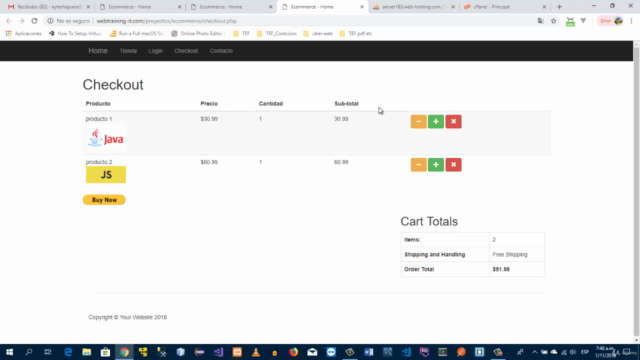Open File Explorer from the taskbar
The width and height of the screenshot is (640, 360).
pyautogui.click(x=87, y=352)
